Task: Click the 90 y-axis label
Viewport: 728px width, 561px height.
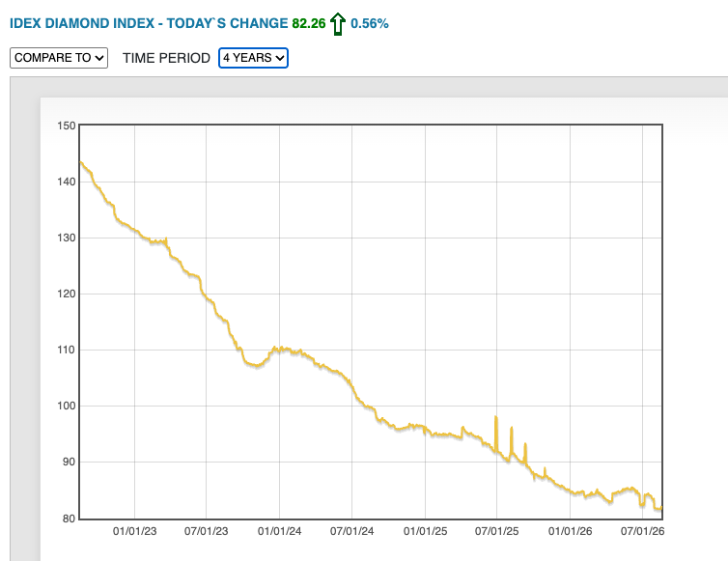Action: [x=70, y=462]
